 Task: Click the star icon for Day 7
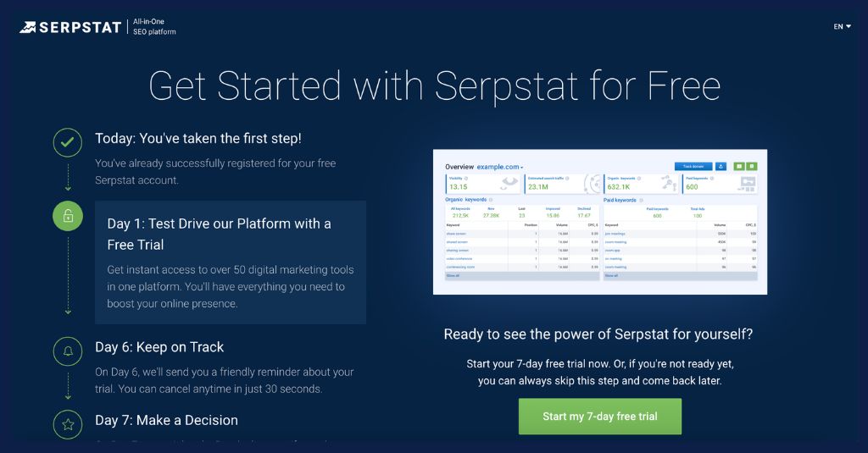[68, 423]
